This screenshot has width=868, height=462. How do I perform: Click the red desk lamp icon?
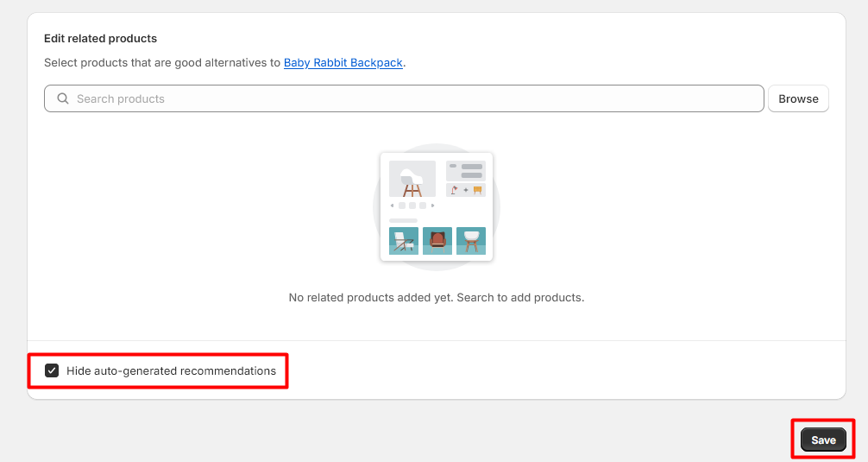454,190
